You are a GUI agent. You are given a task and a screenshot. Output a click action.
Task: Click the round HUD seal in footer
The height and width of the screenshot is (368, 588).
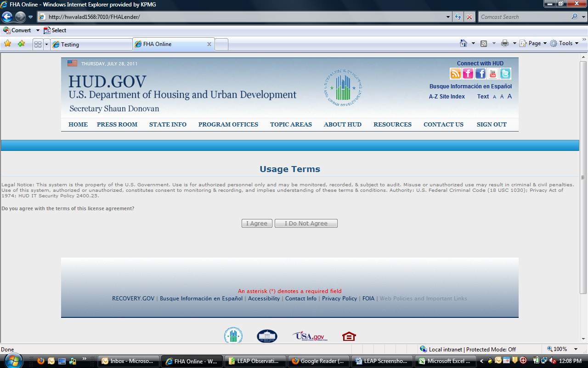click(x=233, y=335)
